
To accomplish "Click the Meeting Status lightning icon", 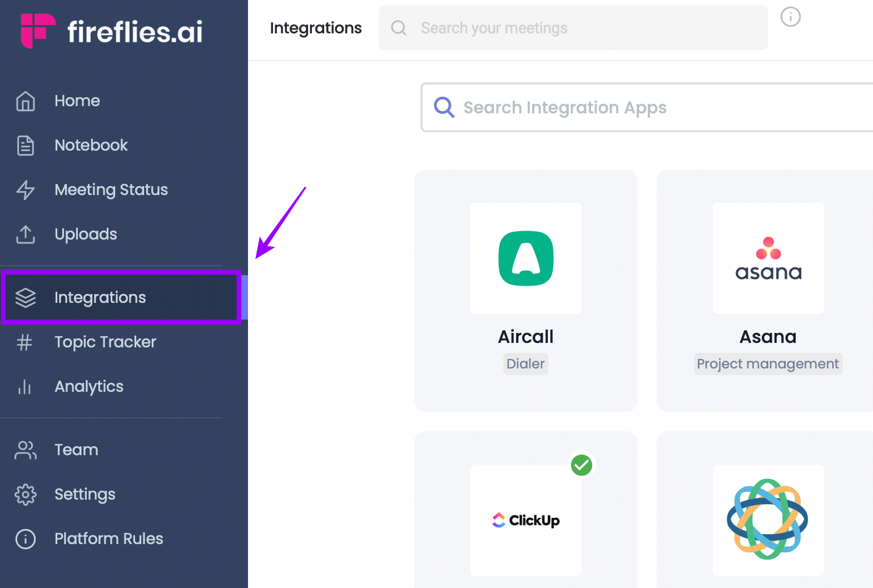I will pos(26,190).
